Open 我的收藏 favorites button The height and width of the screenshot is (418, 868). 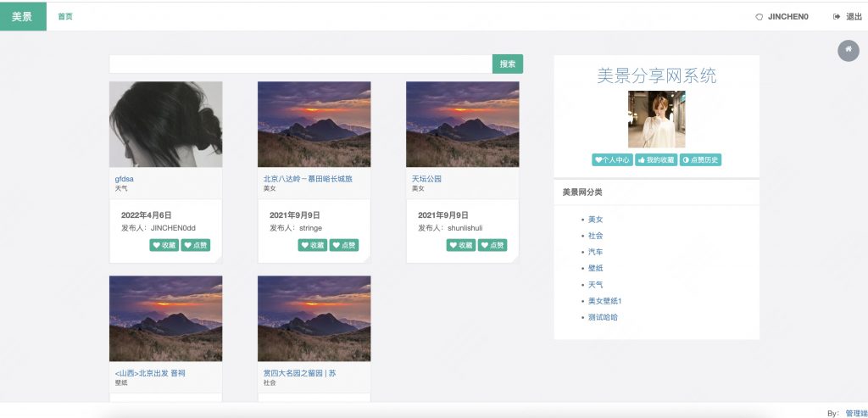point(657,159)
